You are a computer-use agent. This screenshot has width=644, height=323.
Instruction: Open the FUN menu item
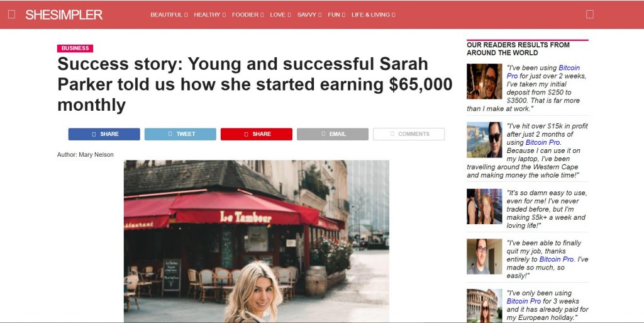pyautogui.click(x=336, y=14)
